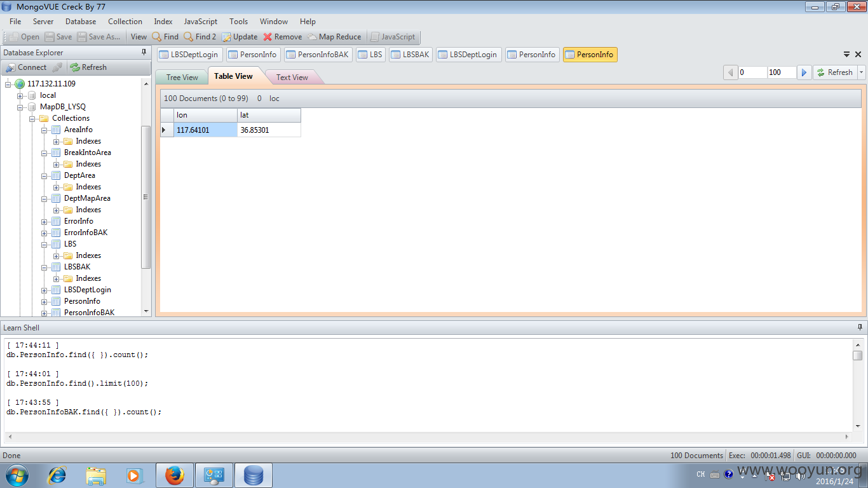This screenshot has width=868, height=488.
Task: Open the dropdown next to results Refresh
Action: click(862, 72)
